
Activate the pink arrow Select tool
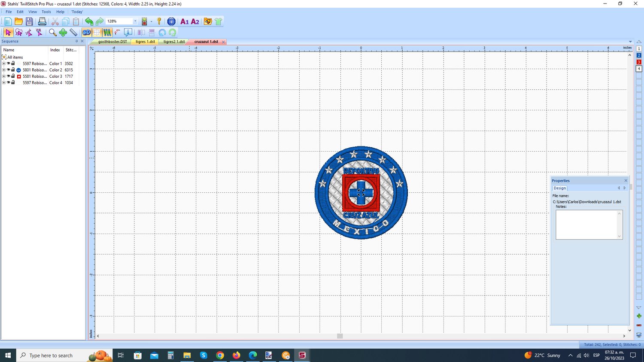(x=8, y=32)
